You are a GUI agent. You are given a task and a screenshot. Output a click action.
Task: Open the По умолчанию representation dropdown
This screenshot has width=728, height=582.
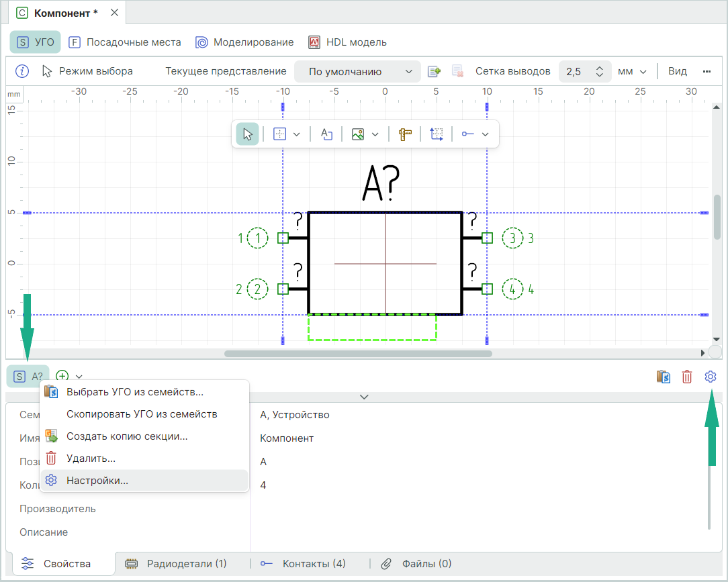(361, 71)
